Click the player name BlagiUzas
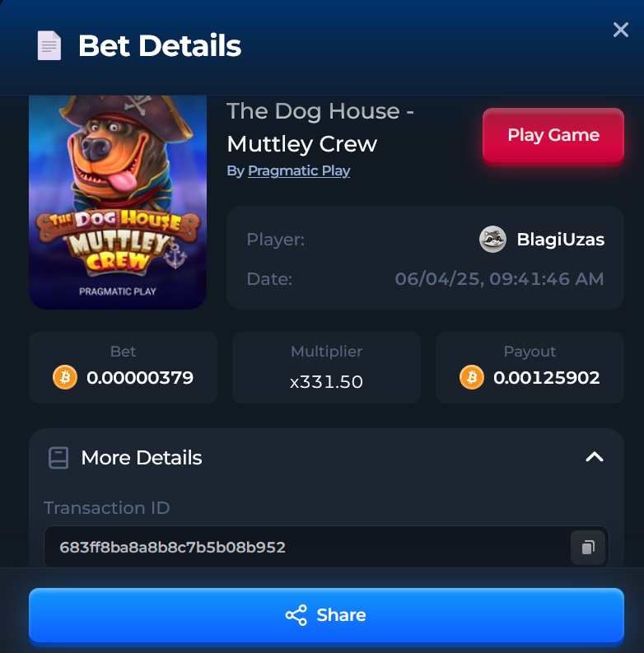This screenshot has height=653, width=644. tap(560, 240)
